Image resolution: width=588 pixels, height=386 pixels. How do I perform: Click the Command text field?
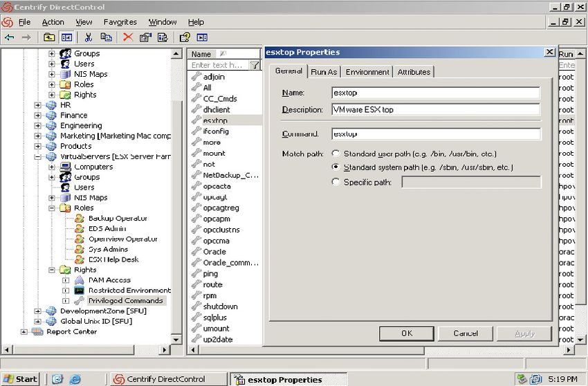(436, 134)
